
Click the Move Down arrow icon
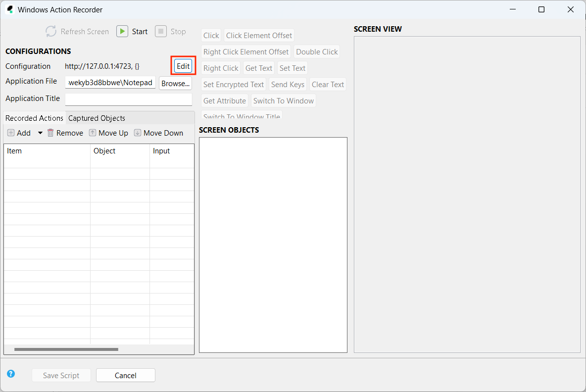click(x=138, y=133)
